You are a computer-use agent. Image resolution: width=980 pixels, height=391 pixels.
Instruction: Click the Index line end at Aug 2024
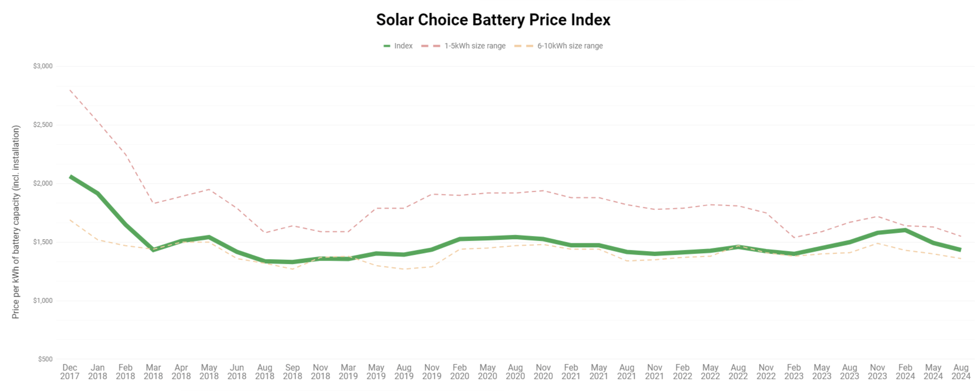tap(960, 249)
